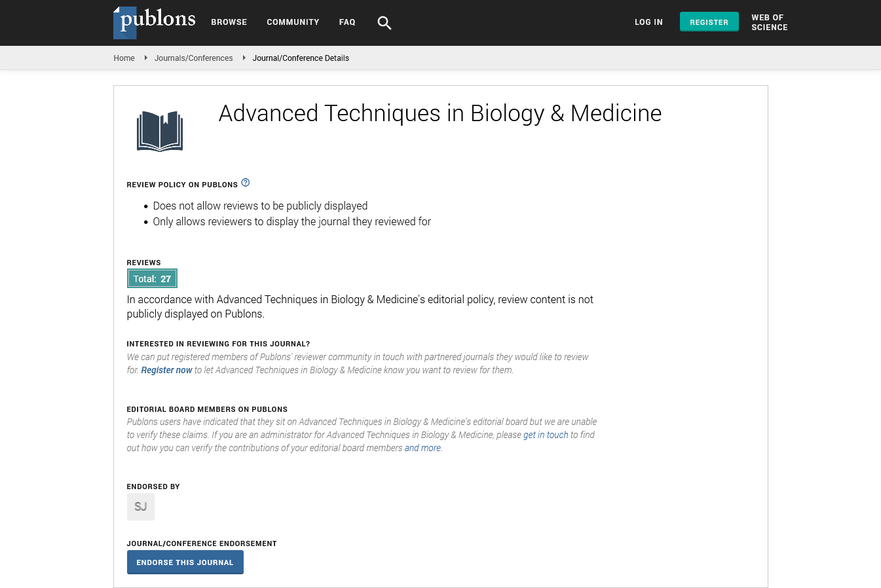881x588 pixels.
Task: Click the get in touch link
Action: (x=546, y=435)
